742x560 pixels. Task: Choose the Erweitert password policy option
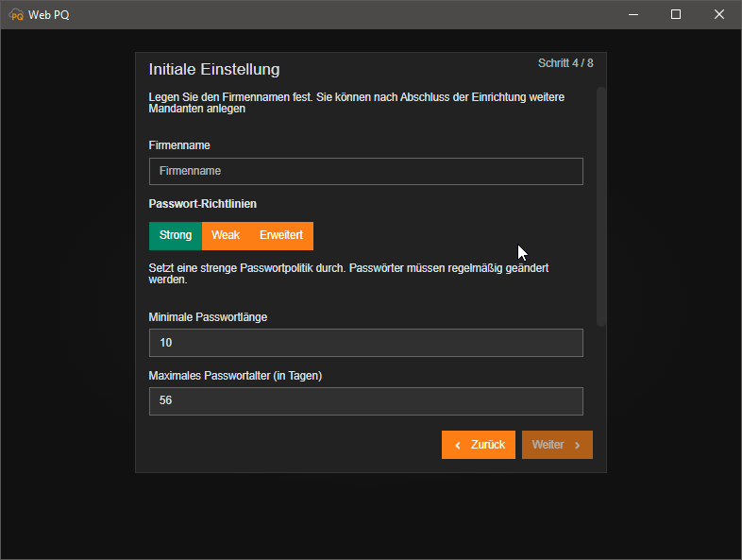[281, 235]
